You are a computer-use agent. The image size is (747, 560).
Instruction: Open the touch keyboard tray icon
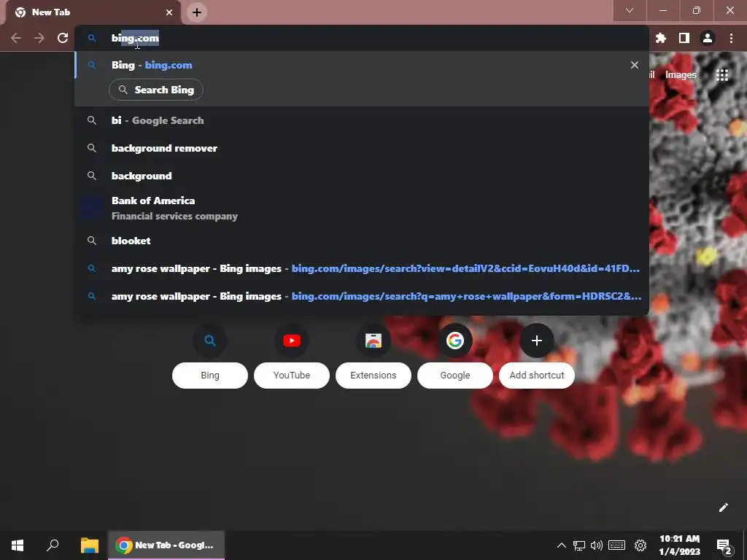point(616,545)
